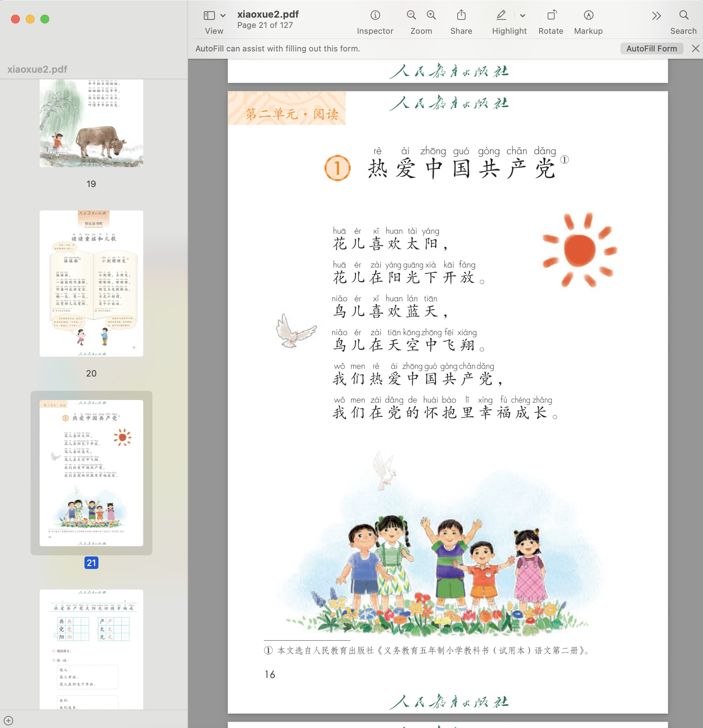The height and width of the screenshot is (728, 703).
Task: Open the Share menu
Action: pos(461,15)
